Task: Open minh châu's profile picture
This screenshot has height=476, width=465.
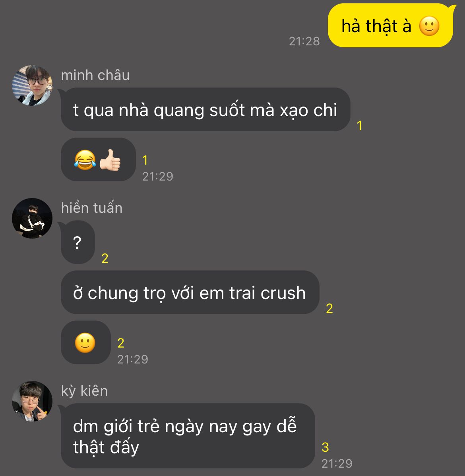Action: [32, 85]
